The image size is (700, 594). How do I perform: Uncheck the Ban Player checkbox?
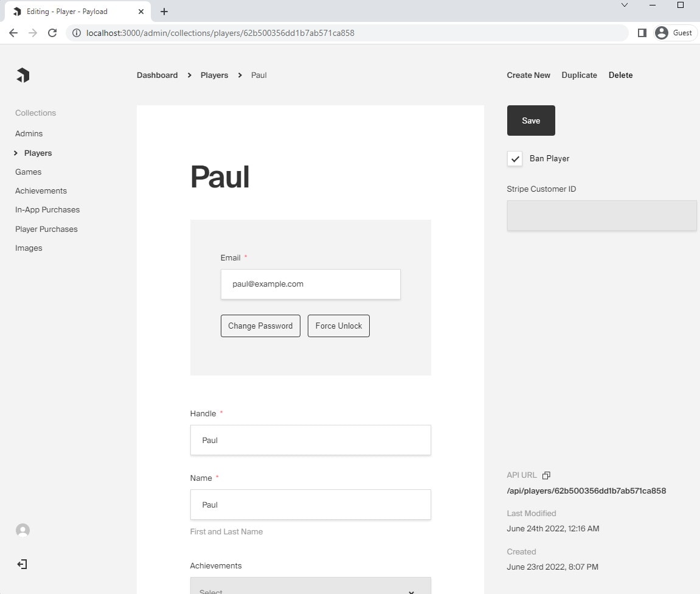[x=515, y=159]
